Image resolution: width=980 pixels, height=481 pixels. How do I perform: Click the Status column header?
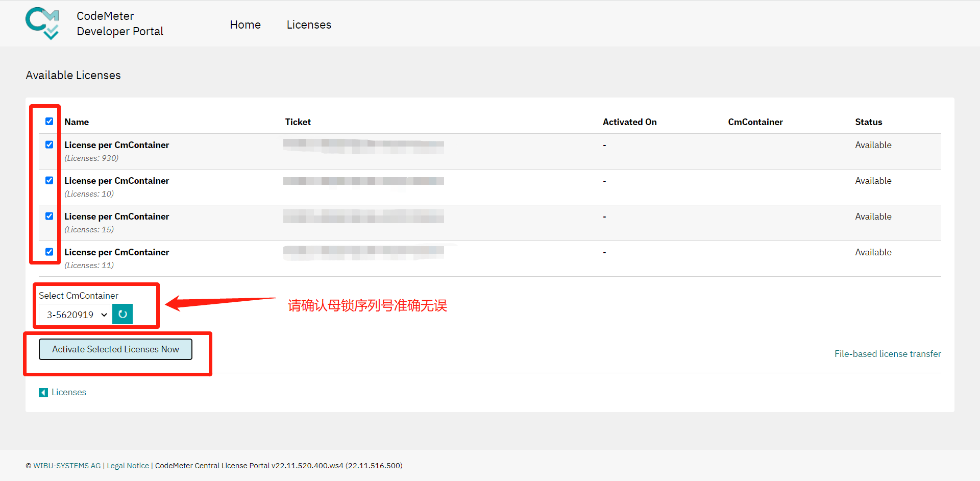pos(869,122)
